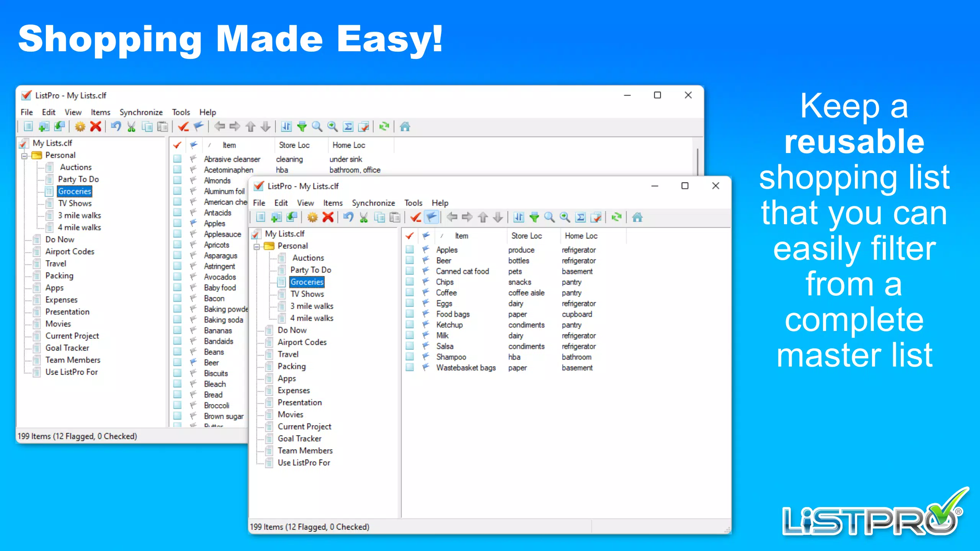Click the sort columns icon in front window toolbar
Viewport: 980px width, 551px height.
point(519,217)
